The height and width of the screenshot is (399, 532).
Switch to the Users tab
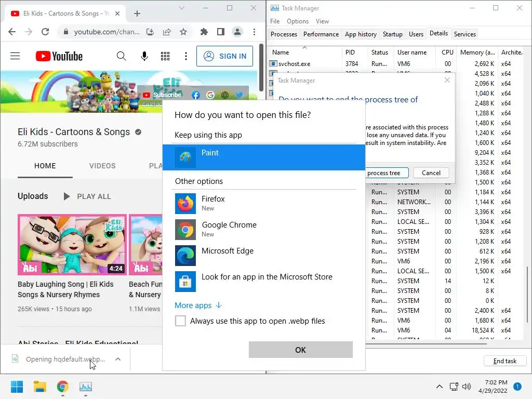tap(416, 34)
